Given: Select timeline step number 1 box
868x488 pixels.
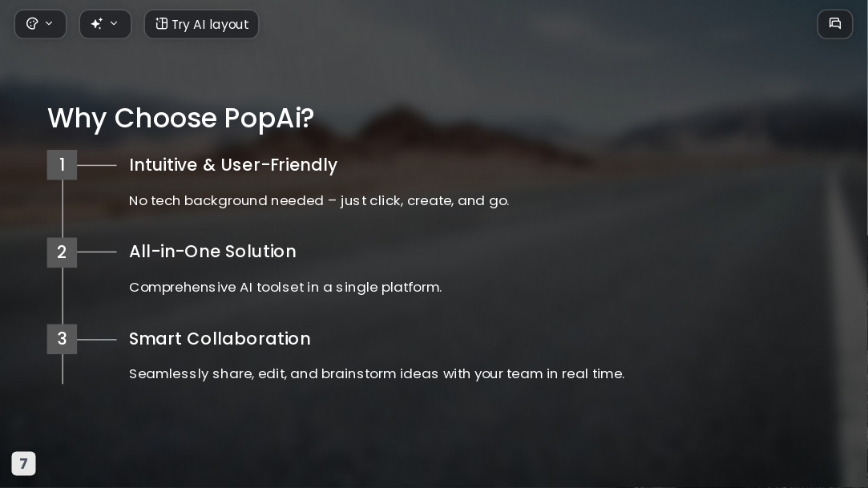Looking at the screenshot, I should pos(62,165).
